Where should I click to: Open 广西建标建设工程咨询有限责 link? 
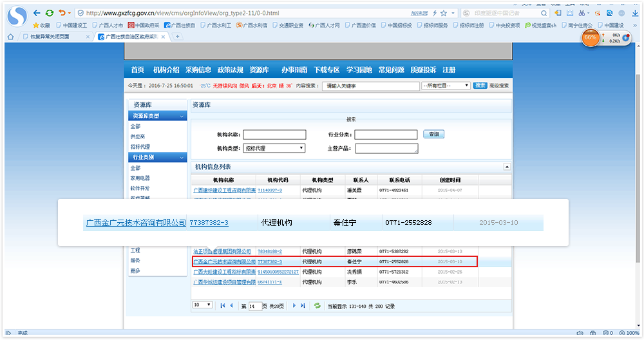[224, 191]
